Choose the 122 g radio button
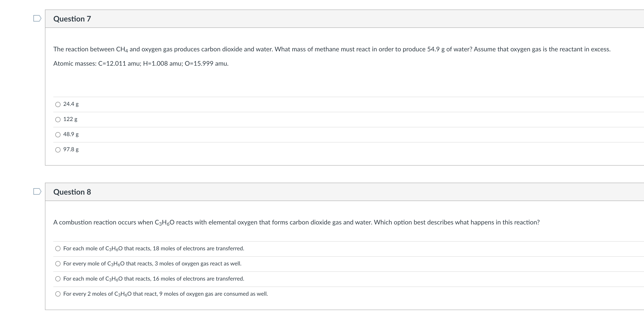 point(58,120)
